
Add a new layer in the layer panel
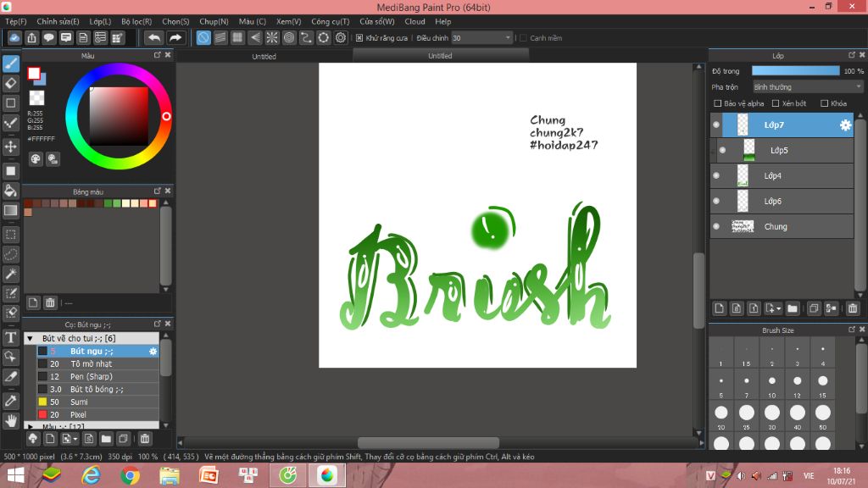click(x=719, y=308)
